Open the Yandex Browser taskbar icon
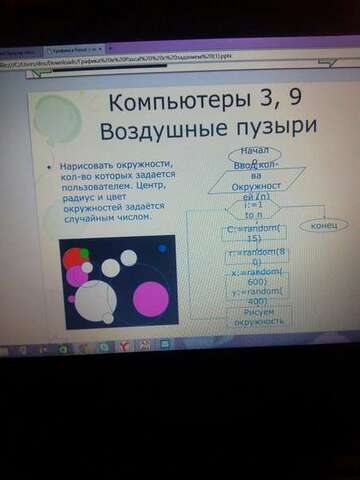The image size is (360, 480). [124, 347]
